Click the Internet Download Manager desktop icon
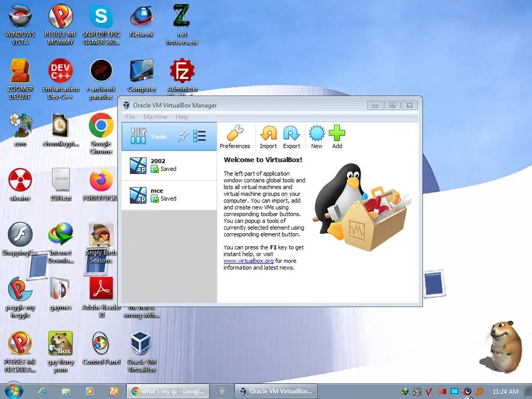532x399 pixels. point(60,242)
